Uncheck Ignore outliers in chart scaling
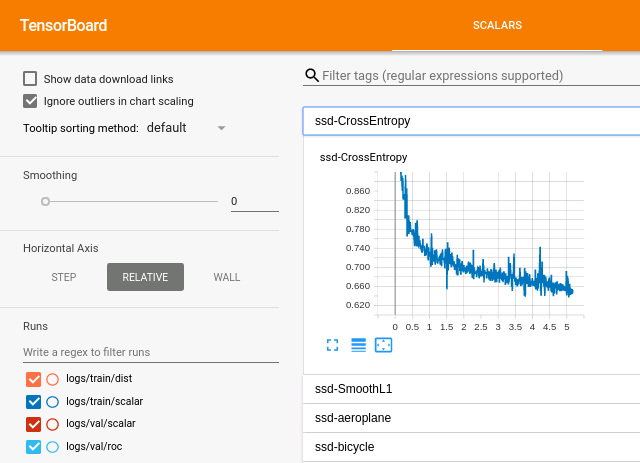This screenshot has width=640, height=463. coord(31,101)
